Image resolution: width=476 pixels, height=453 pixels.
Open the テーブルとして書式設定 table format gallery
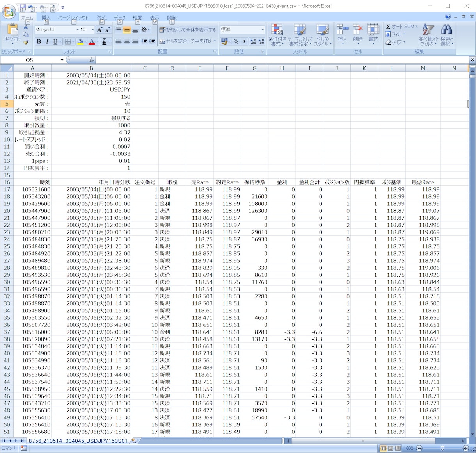pos(300,35)
